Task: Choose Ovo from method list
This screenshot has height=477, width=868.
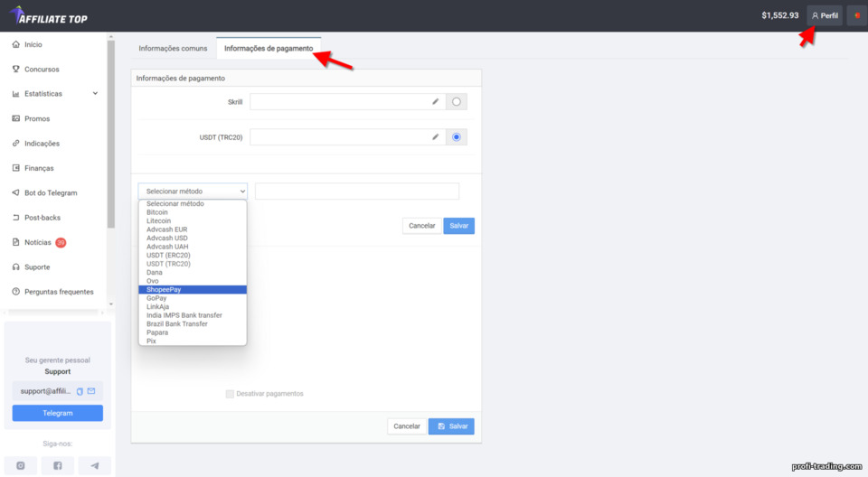Action: click(192, 281)
